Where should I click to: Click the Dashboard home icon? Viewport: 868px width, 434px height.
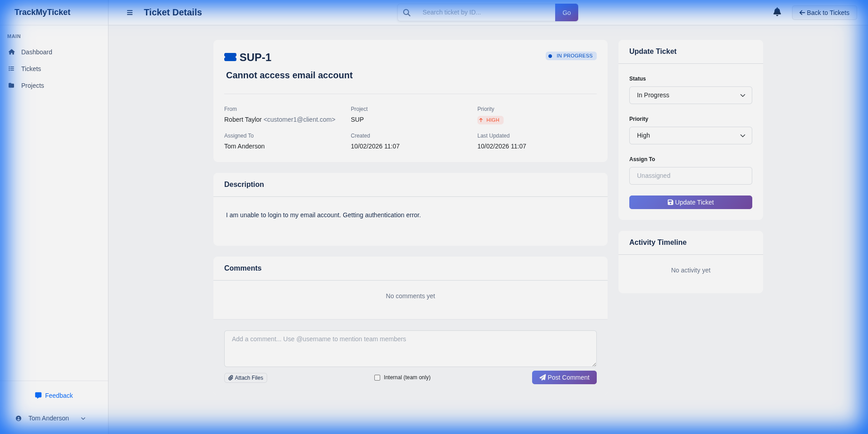coord(12,52)
